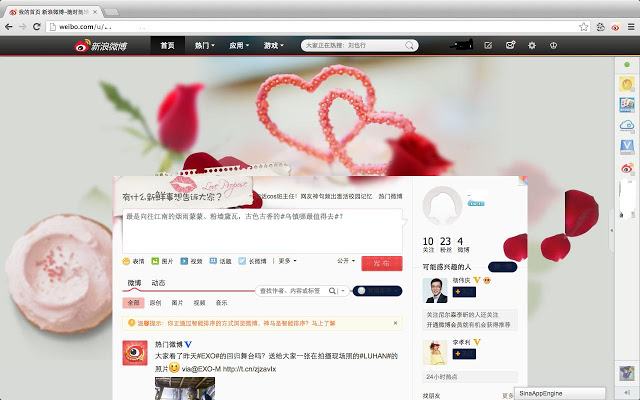
Task: Open the 热门微博 avatar in the feed
Action: coord(135,353)
